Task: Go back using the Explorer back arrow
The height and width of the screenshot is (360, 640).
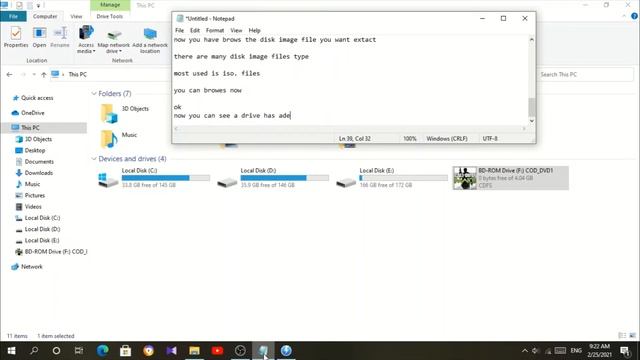Action: (9, 74)
